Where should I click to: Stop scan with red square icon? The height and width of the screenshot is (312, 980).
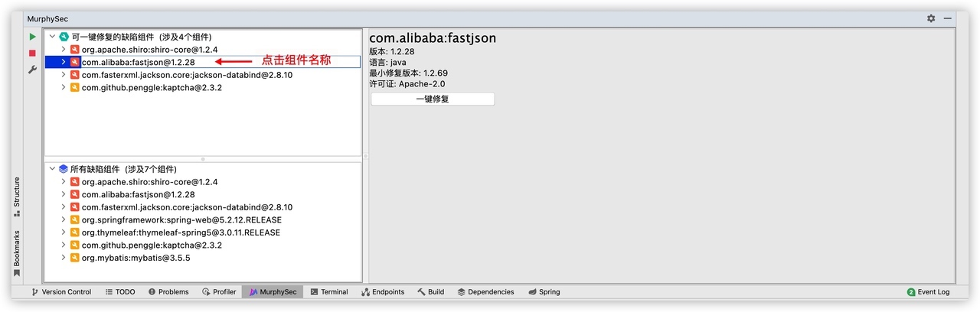point(32,53)
